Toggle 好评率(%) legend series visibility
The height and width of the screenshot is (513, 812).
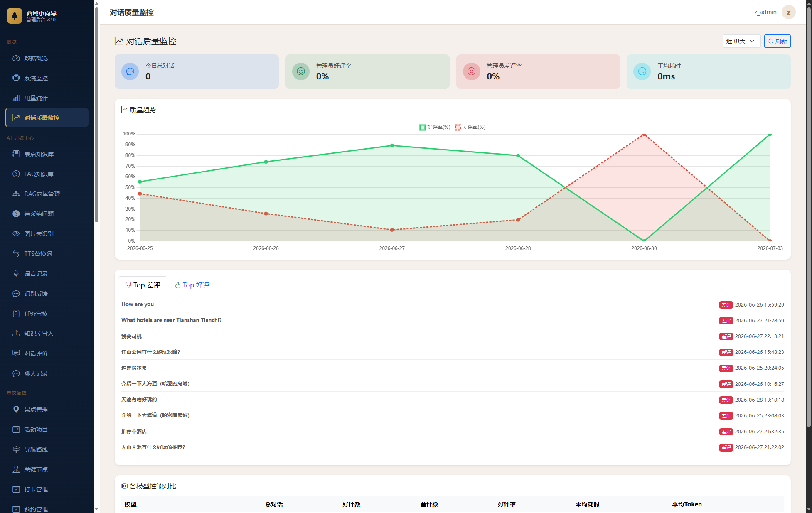click(435, 127)
